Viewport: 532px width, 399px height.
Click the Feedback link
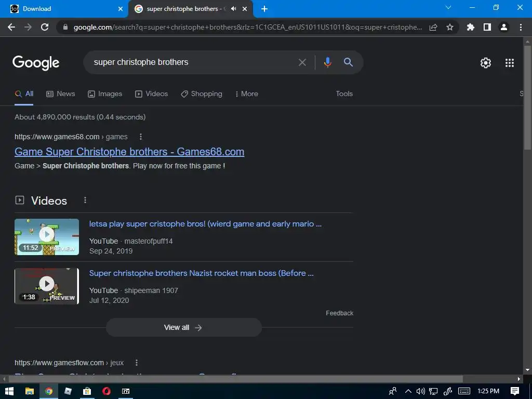pyautogui.click(x=339, y=313)
